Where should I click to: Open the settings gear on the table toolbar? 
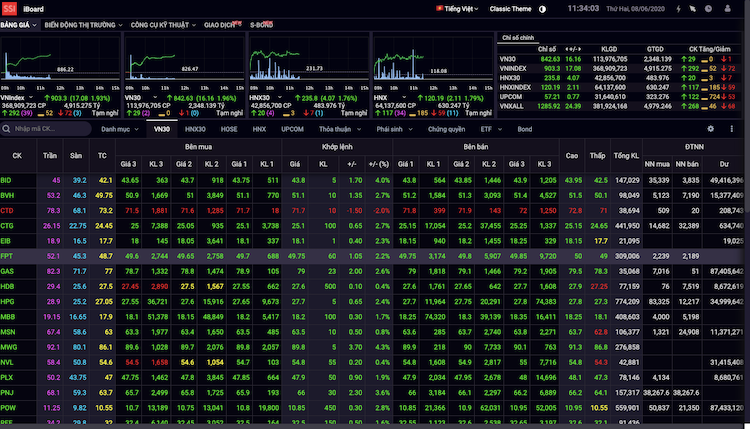tap(711, 129)
